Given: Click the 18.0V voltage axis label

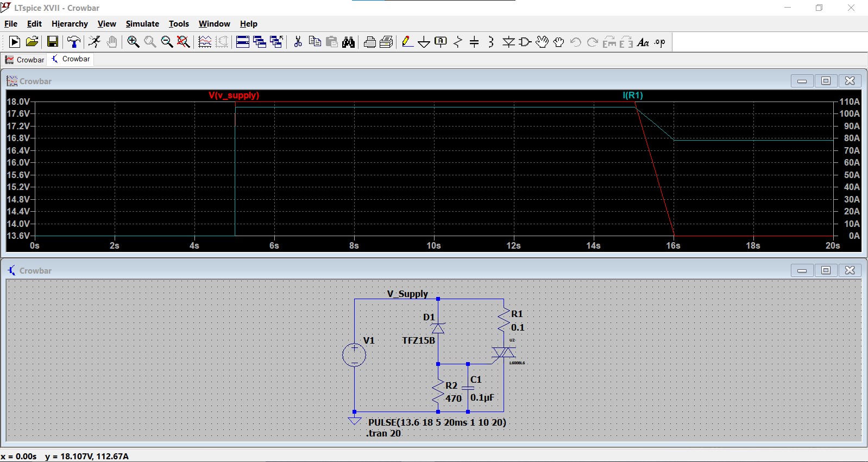Looking at the screenshot, I should tap(18, 102).
